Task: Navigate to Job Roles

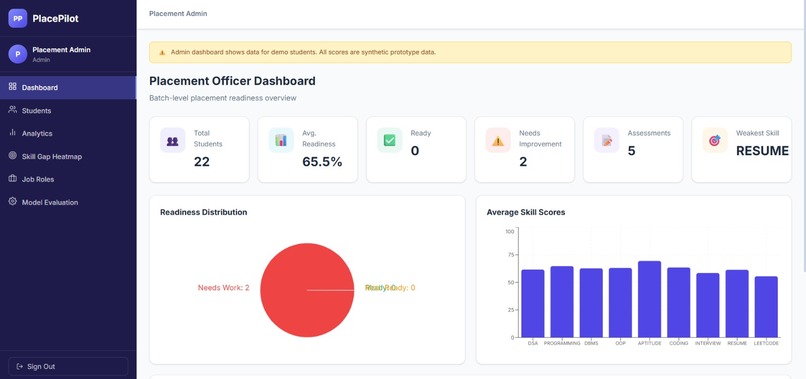Action: [68, 179]
